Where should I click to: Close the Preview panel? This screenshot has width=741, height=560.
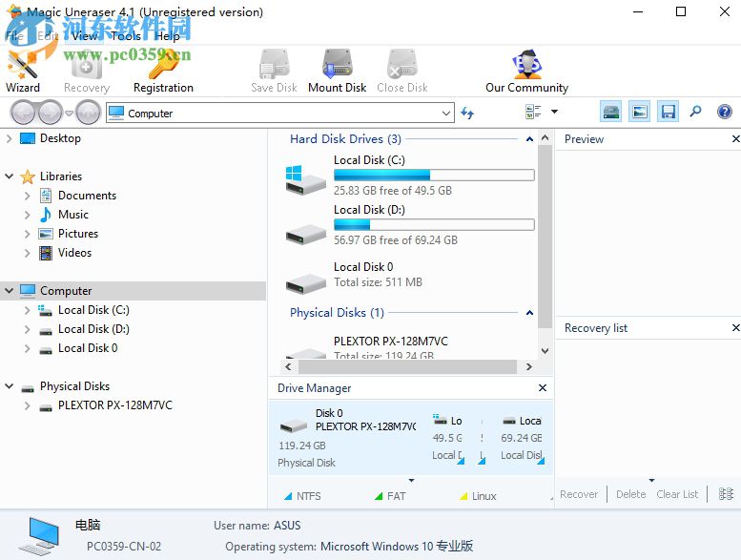pos(736,139)
